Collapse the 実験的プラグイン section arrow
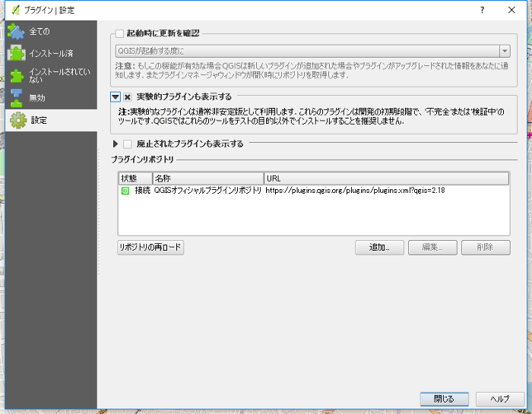The image size is (532, 414). coord(116,97)
